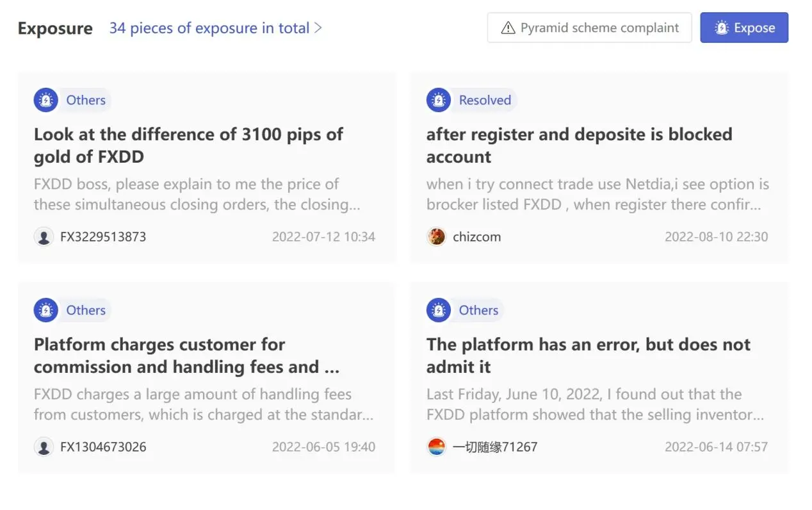Click the date 2022-06-14 07:57
This screenshot has height=510, width=812.
coord(716,447)
